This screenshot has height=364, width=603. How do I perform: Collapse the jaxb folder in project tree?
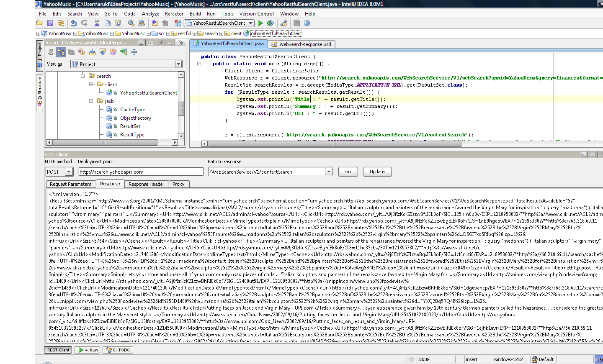(x=91, y=101)
